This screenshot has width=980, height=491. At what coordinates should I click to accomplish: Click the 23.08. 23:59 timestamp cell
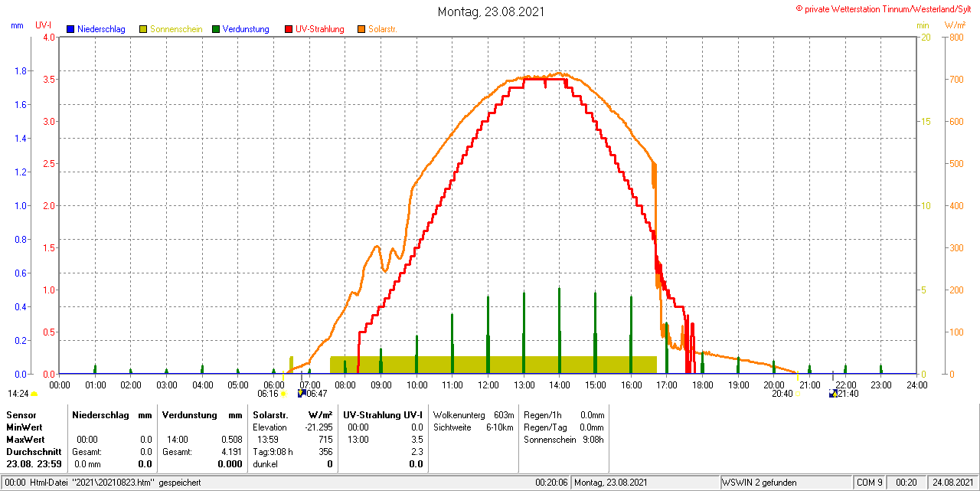(x=34, y=463)
